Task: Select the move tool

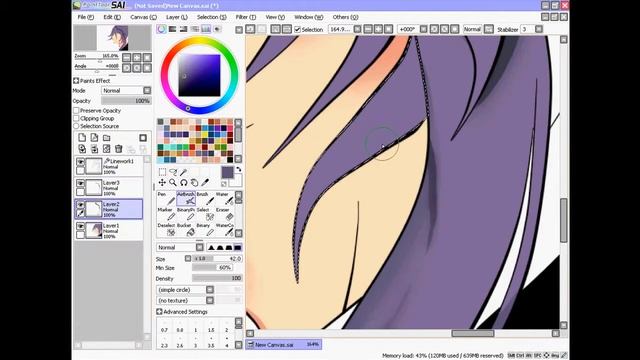Action: 162,182
